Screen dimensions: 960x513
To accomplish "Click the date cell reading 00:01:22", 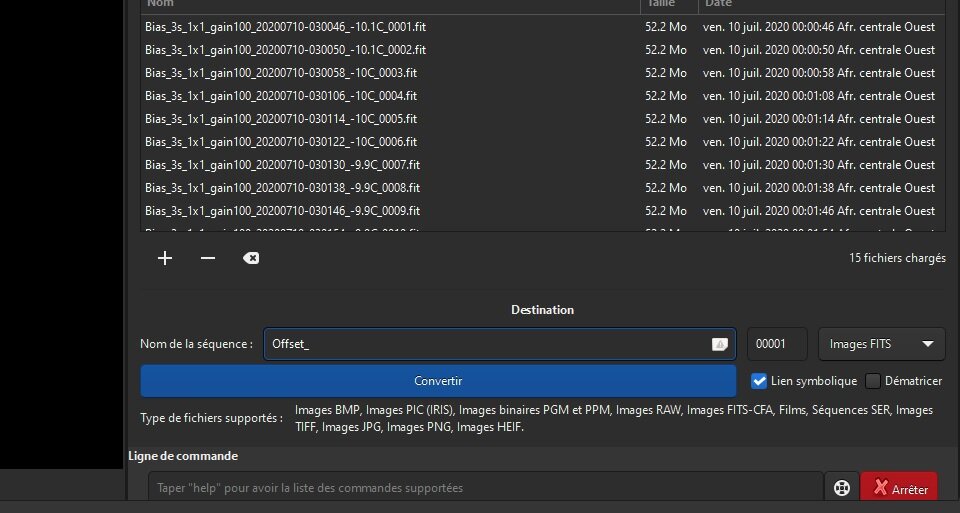I will tap(819, 141).
